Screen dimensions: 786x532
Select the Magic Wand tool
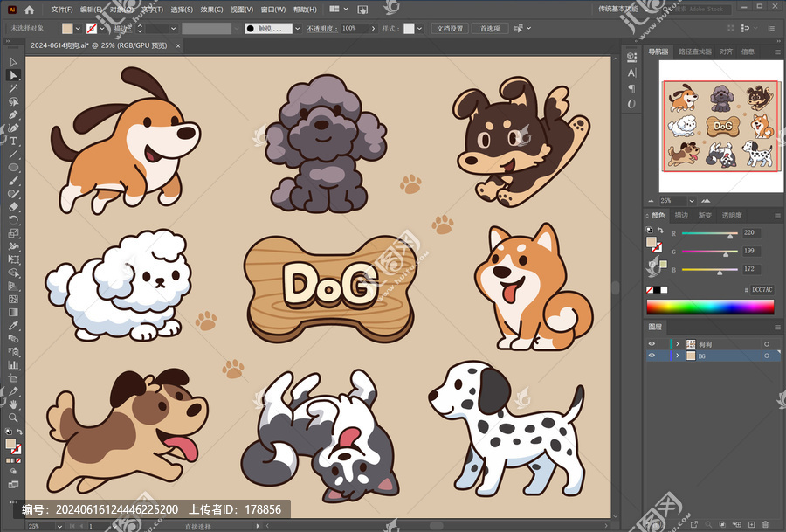(x=13, y=88)
